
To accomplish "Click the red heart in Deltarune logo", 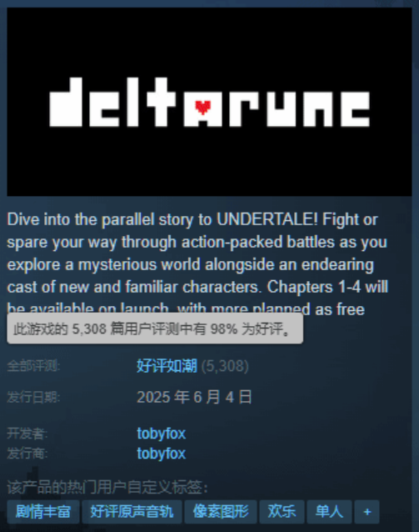I will pyautogui.click(x=202, y=107).
